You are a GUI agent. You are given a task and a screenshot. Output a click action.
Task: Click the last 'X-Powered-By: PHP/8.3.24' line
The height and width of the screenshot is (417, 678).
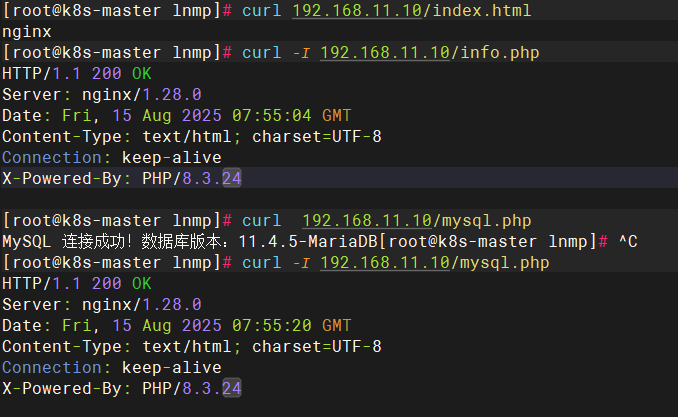click(x=122, y=388)
